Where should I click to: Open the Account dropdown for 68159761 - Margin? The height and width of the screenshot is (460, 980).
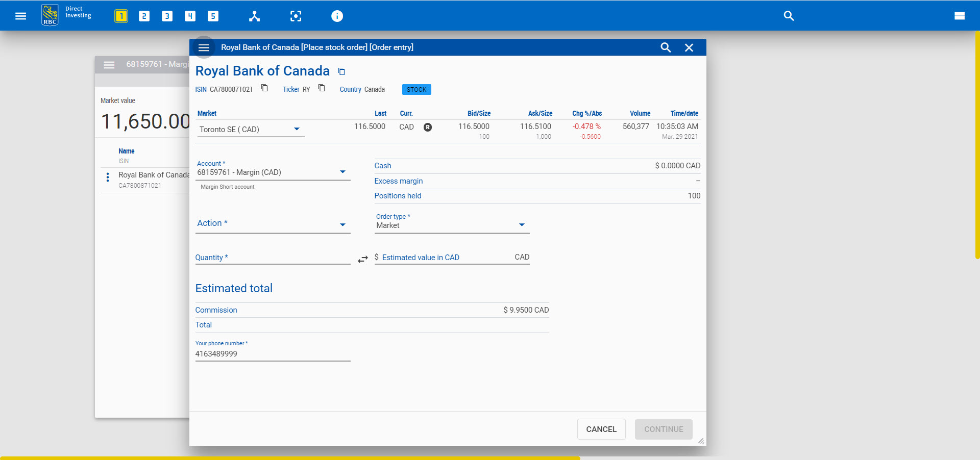[342, 172]
